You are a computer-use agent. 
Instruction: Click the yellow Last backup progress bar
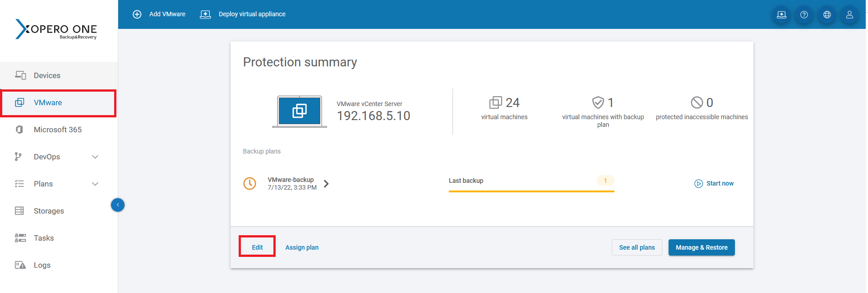(x=531, y=191)
